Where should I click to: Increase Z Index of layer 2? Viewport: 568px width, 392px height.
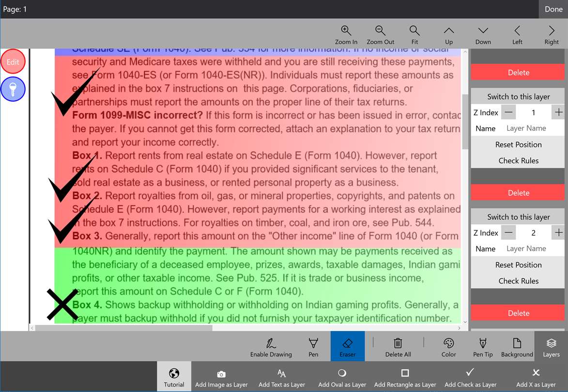(558, 233)
